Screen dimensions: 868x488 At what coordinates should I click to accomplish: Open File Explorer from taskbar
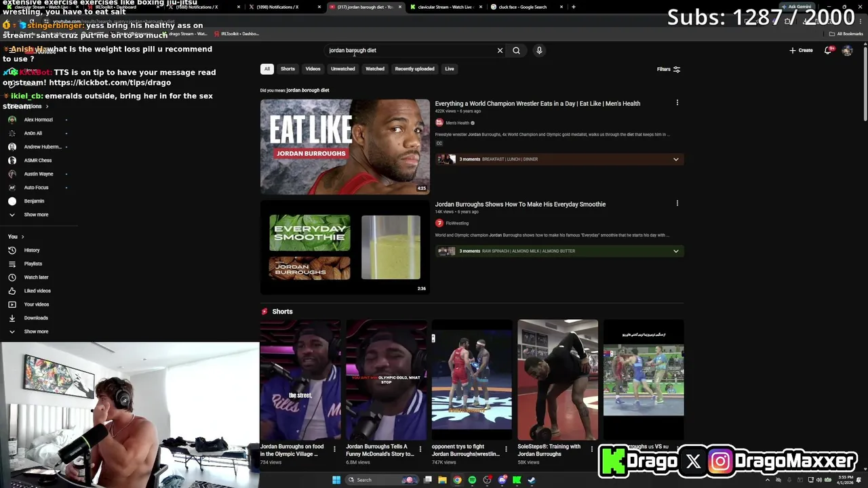click(442, 480)
